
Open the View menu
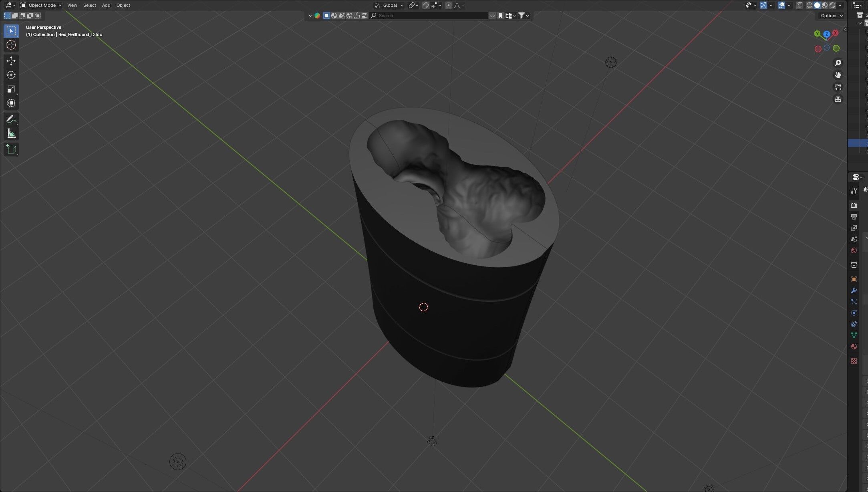[x=72, y=5]
